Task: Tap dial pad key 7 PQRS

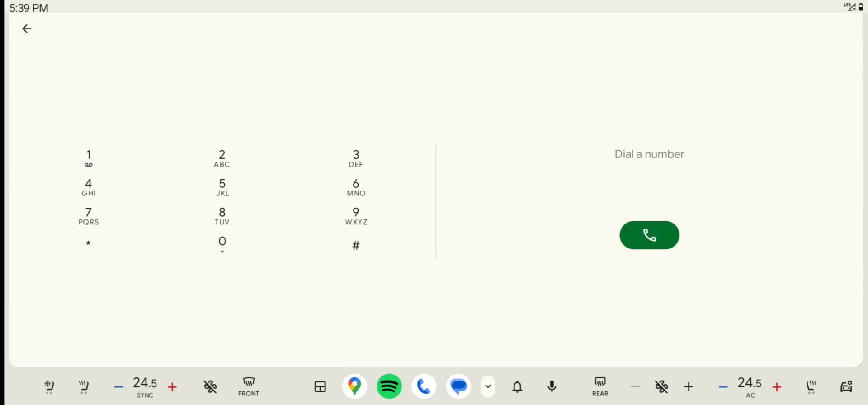Action: [89, 216]
